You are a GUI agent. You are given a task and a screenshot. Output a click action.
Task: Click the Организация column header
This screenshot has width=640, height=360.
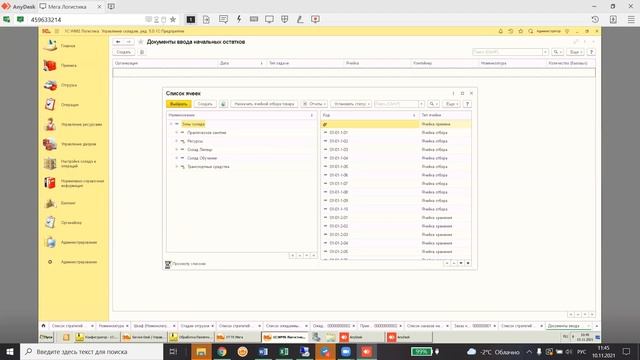click(165, 63)
